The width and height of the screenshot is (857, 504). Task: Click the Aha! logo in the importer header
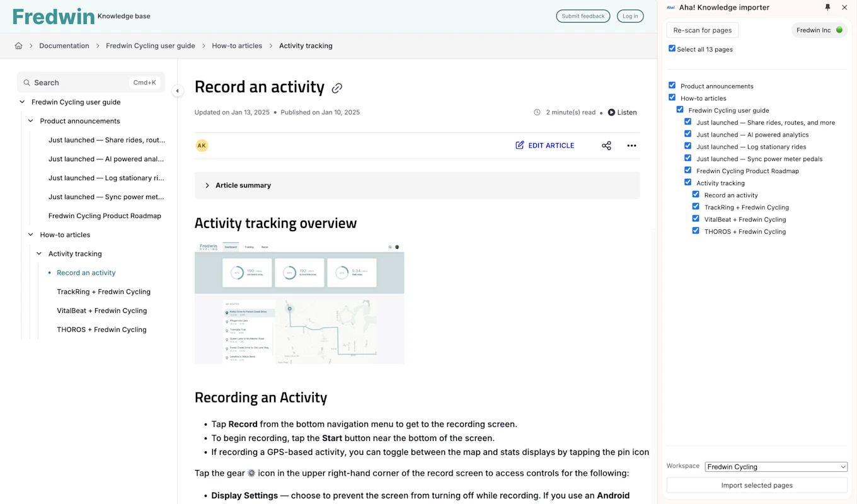[x=670, y=8]
